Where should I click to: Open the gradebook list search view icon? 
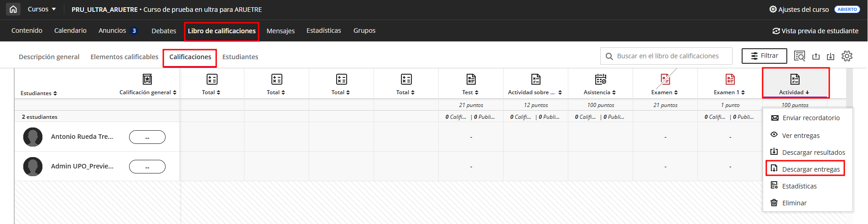pos(799,56)
